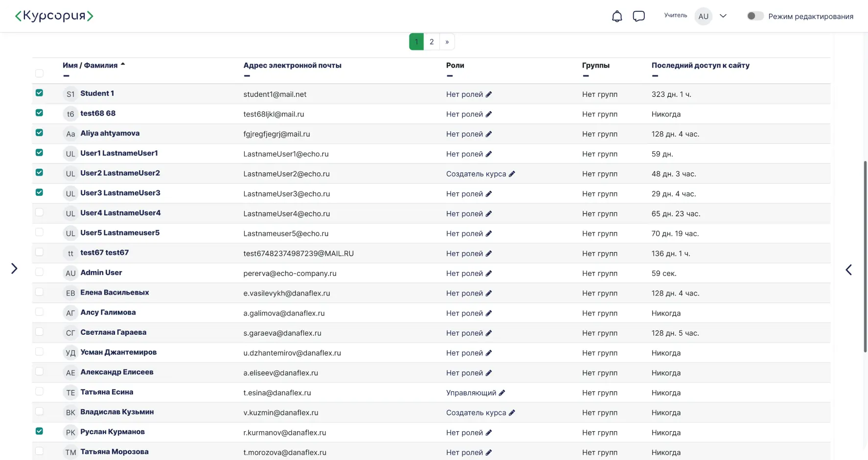This screenshot has height=460, width=868.
Task: Sort by Роли column header
Action: point(455,65)
